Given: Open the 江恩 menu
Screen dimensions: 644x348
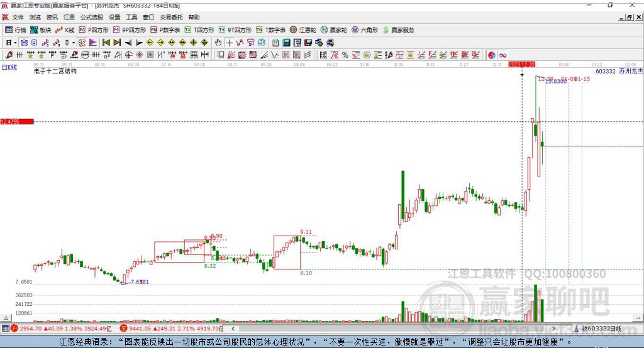Looking at the screenshot, I should 69,17.
